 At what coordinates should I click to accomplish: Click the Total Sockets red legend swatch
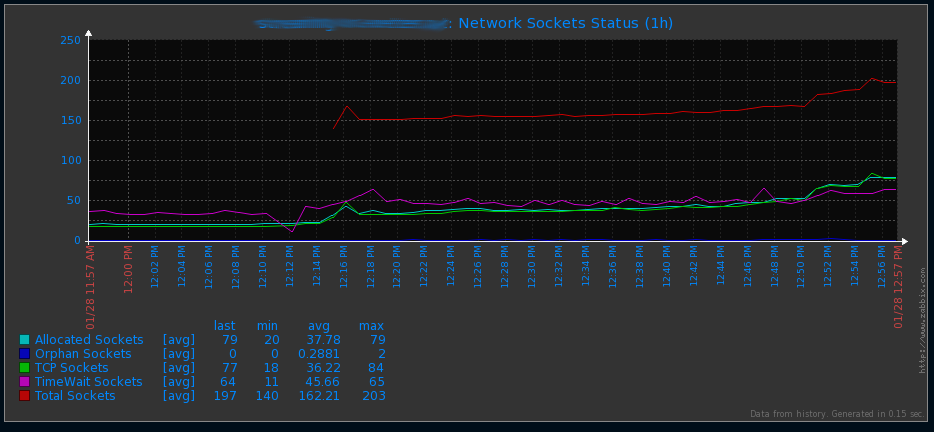pyautogui.click(x=24, y=396)
